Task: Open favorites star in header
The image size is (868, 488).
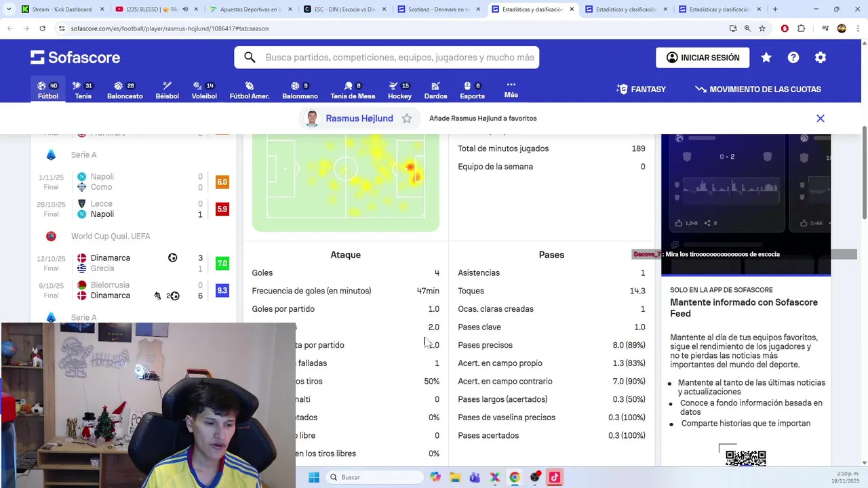Action: tap(766, 58)
